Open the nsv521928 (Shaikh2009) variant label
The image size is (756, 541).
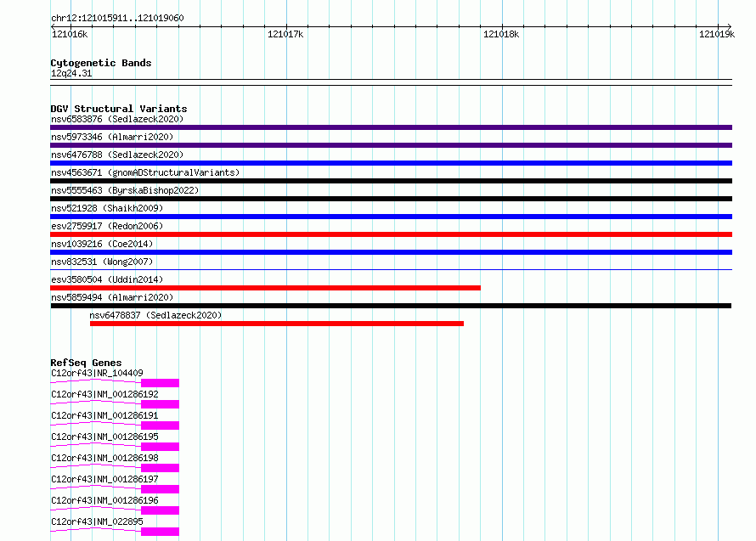(107, 208)
